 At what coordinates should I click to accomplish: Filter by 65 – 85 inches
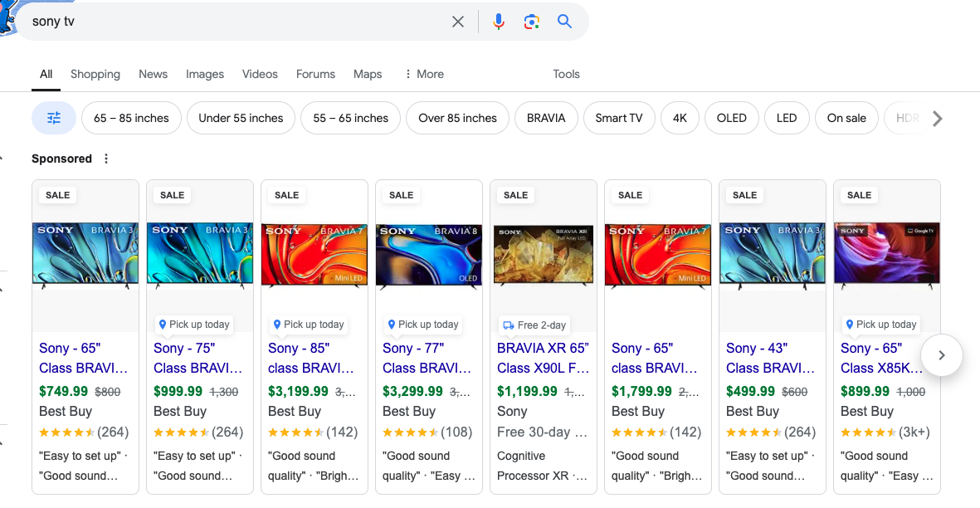131,118
